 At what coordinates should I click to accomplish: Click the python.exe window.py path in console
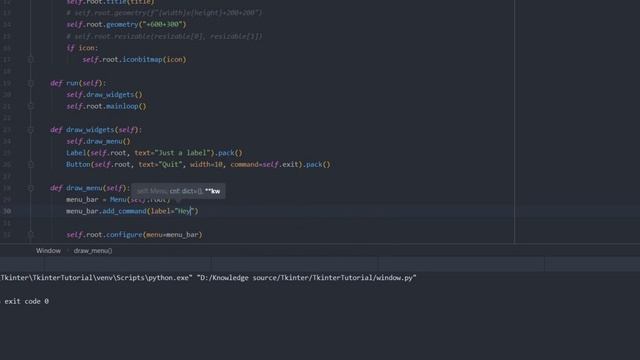pyautogui.click(x=208, y=278)
